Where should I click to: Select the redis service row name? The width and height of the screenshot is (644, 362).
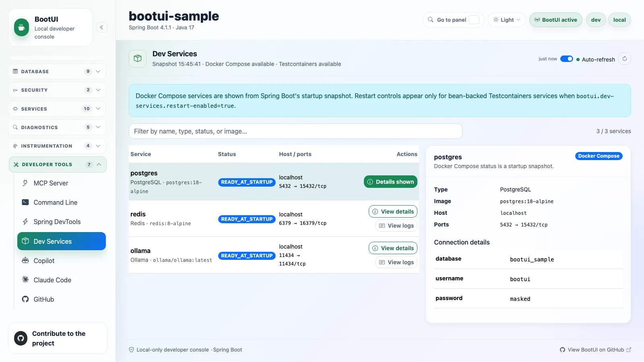[138, 214]
